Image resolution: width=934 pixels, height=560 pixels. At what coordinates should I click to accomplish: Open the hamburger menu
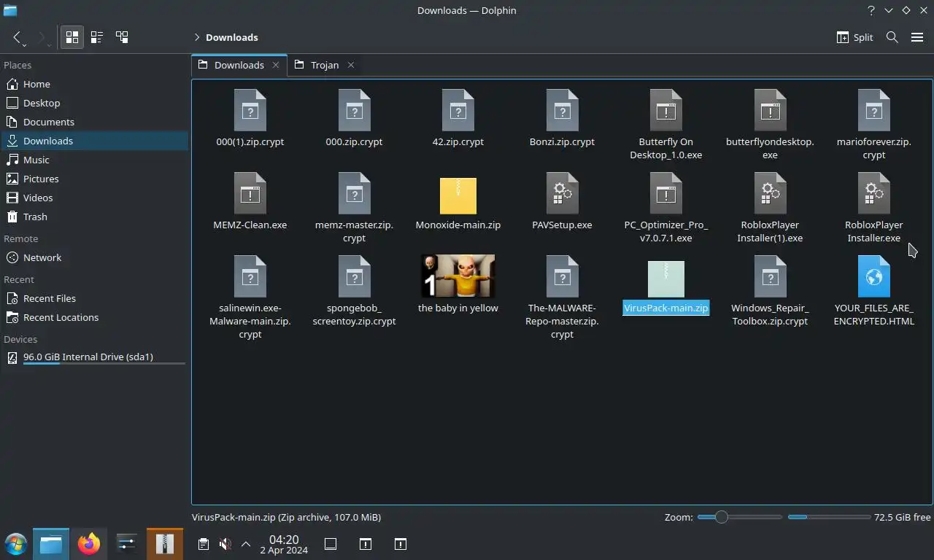[x=917, y=37]
